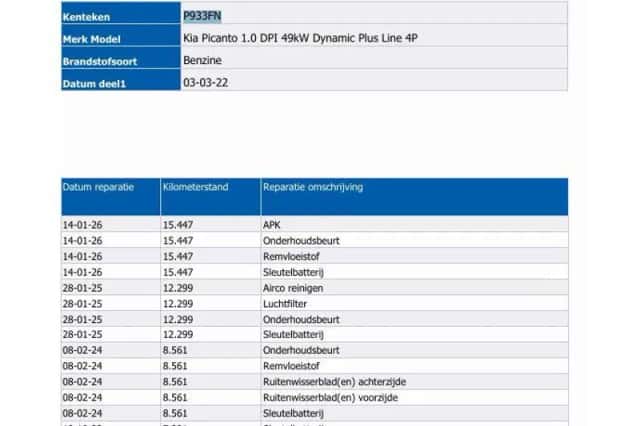Click the Merk Model label cell
Viewport: 640px width, 426px height.
point(121,35)
